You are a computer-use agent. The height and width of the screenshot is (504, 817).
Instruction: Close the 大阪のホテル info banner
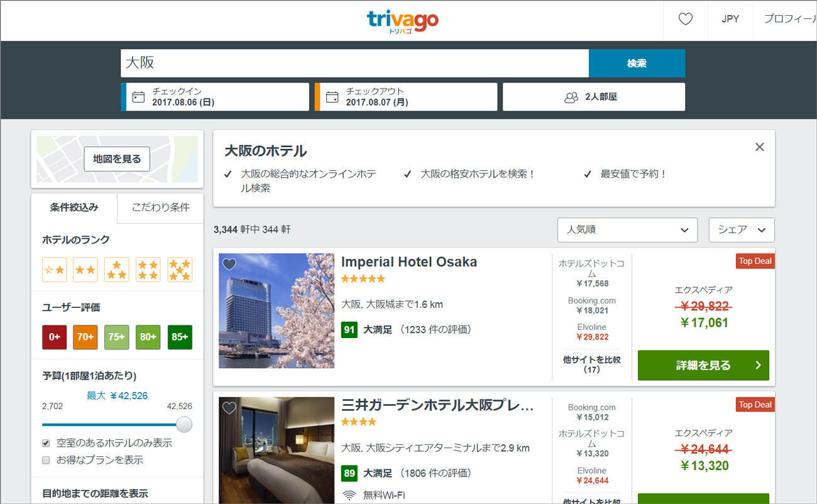click(x=760, y=147)
